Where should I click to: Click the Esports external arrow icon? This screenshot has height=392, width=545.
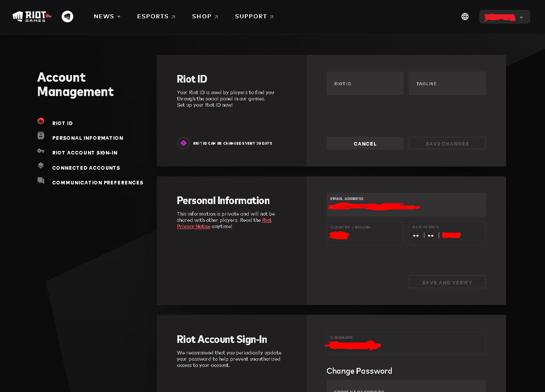point(173,17)
